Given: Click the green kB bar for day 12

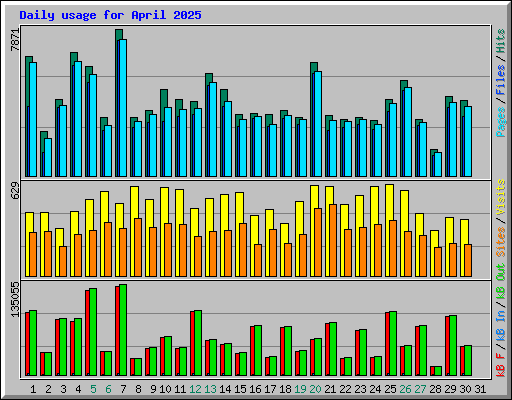Looking at the screenshot, I should (198, 343).
